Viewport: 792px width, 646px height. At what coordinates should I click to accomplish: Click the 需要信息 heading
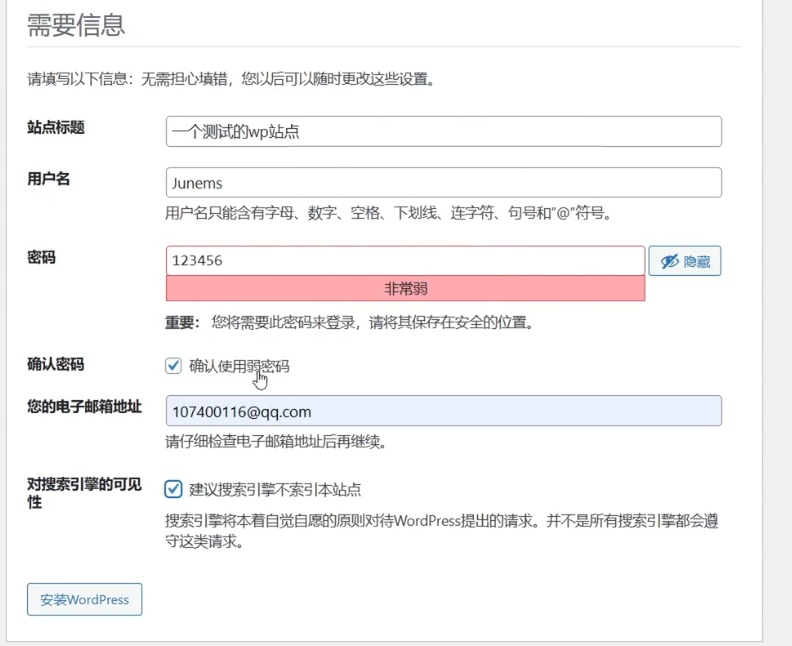click(76, 26)
